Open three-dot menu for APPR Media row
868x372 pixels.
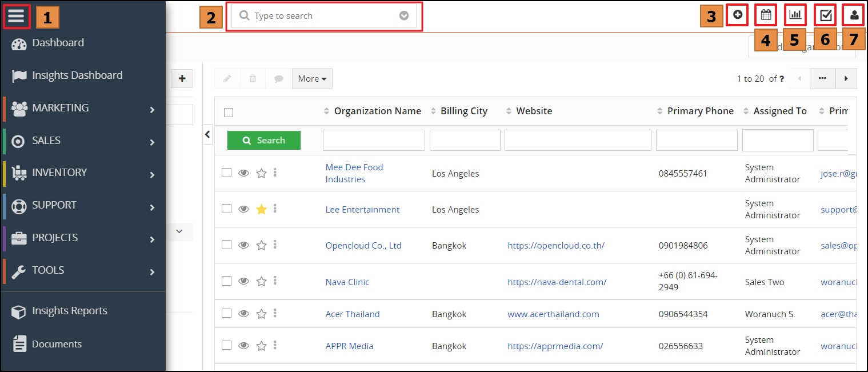click(275, 345)
